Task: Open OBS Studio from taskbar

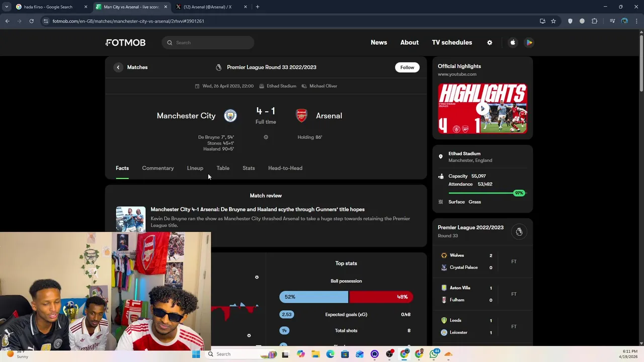Action: [x=389, y=354]
